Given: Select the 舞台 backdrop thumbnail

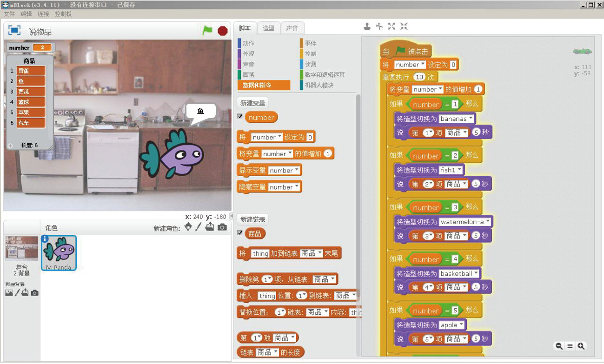Looking at the screenshot, I should pos(21,249).
